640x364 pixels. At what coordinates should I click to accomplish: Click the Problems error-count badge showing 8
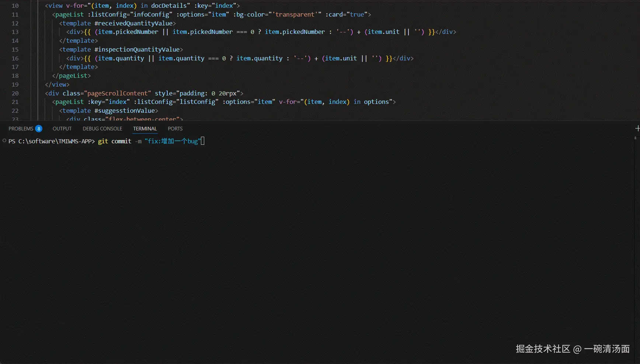pyautogui.click(x=39, y=129)
